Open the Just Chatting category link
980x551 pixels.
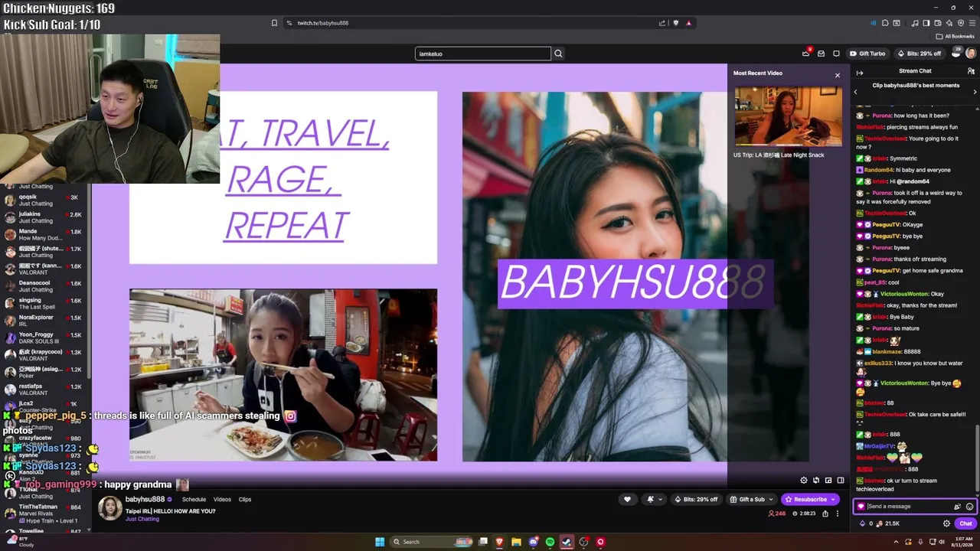pyautogui.click(x=142, y=519)
